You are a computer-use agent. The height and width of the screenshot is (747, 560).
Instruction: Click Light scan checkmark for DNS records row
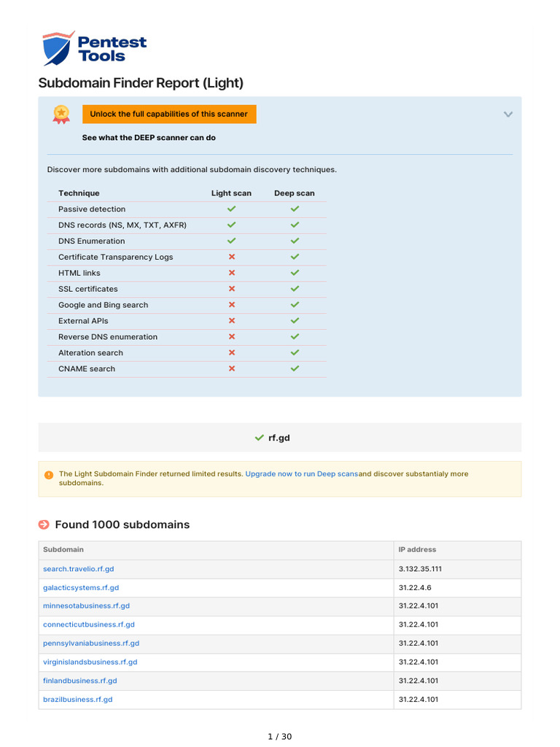[231, 225]
